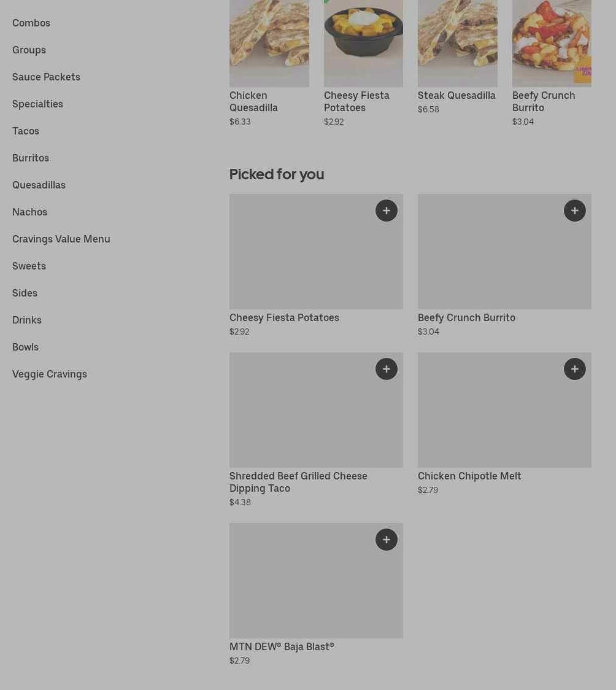Image resolution: width=616 pixels, height=690 pixels.
Task: Open the Combos menu category
Action: click(x=31, y=23)
